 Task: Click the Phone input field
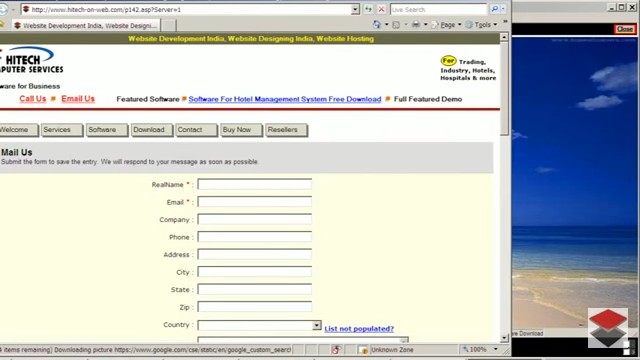coord(255,237)
